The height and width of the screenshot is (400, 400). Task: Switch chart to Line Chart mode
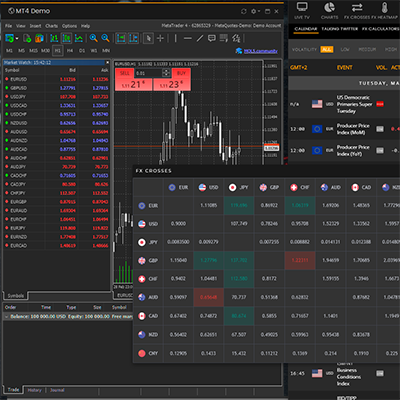(79, 38)
